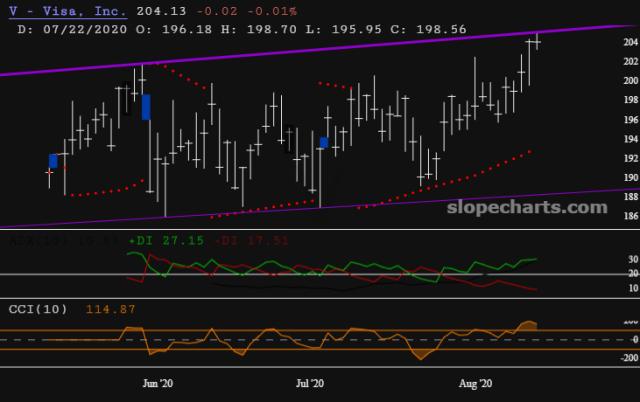Screen dimensions: 640x402
Task: Click the 204 price axis label
Action: 631,43
